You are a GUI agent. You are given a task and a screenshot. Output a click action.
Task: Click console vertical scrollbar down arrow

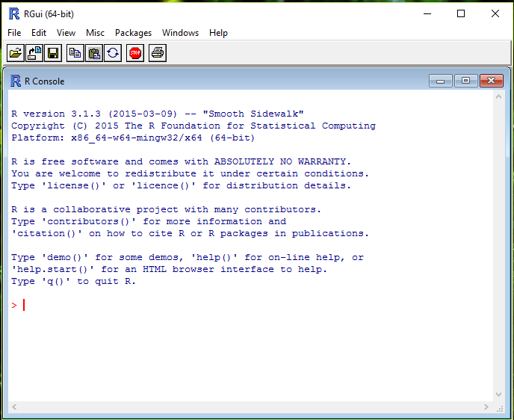point(498,395)
